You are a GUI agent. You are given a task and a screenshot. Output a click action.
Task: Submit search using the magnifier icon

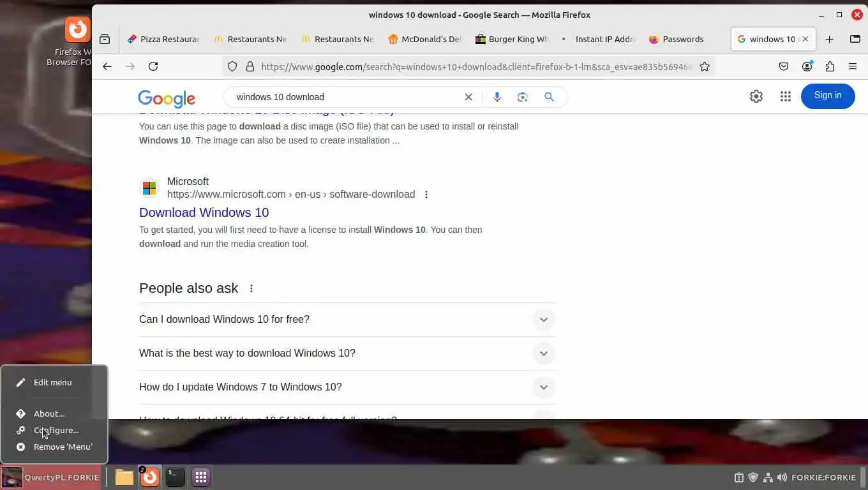tap(549, 97)
